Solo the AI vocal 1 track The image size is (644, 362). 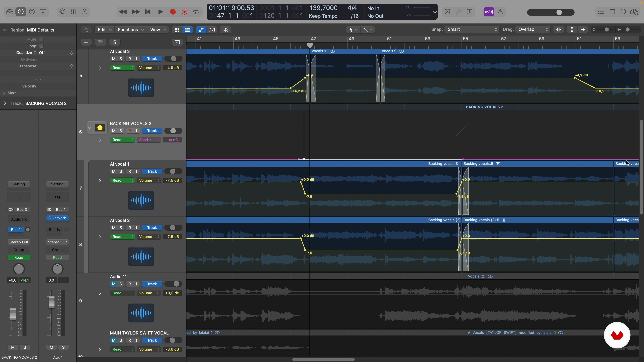click(x=121, y=171)
